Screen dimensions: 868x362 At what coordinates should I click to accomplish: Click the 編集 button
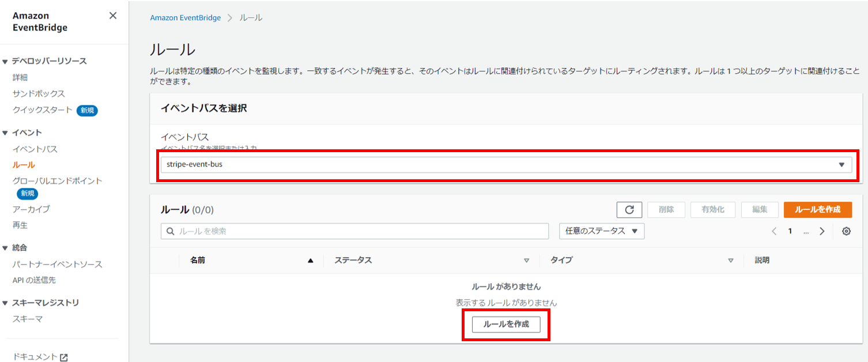click(760, 210)
